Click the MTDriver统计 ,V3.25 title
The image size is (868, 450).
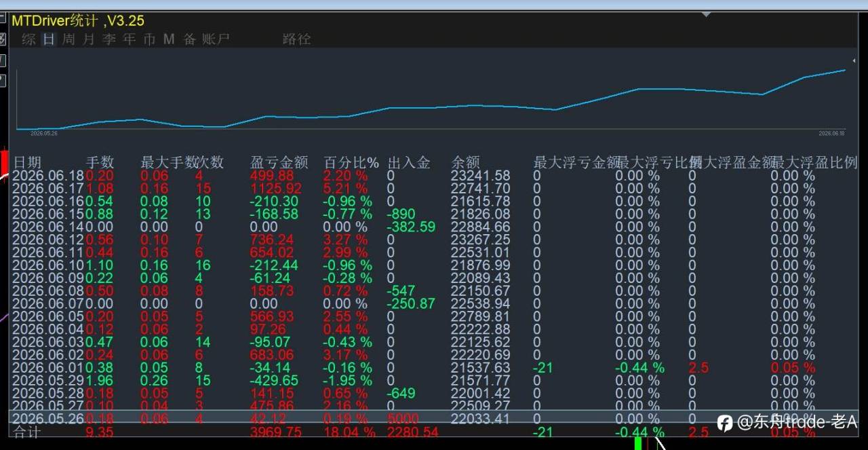[78, 20]
